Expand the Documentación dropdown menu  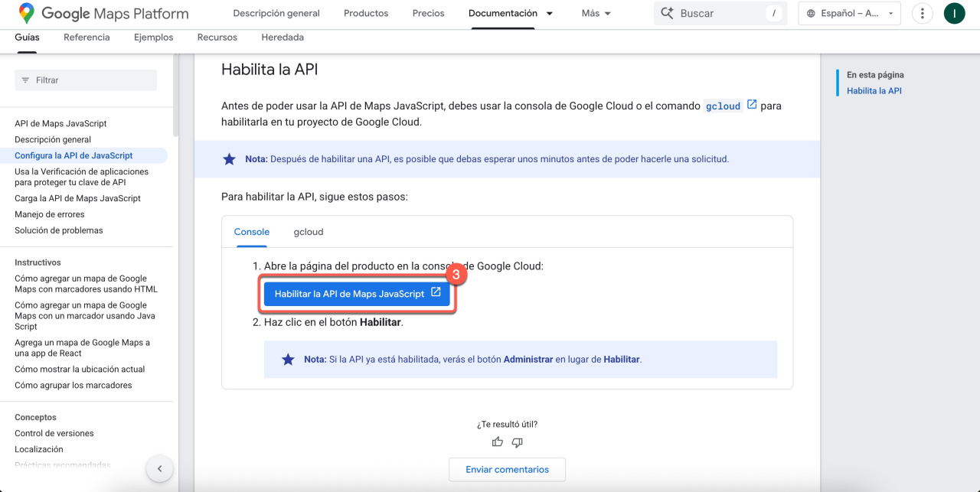549,14
